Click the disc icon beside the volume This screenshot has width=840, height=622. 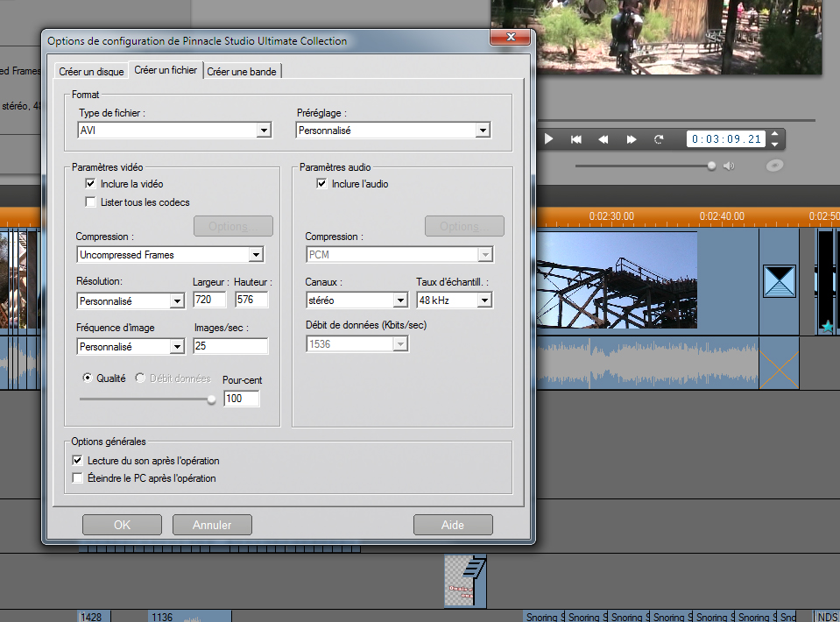(774, 166)
